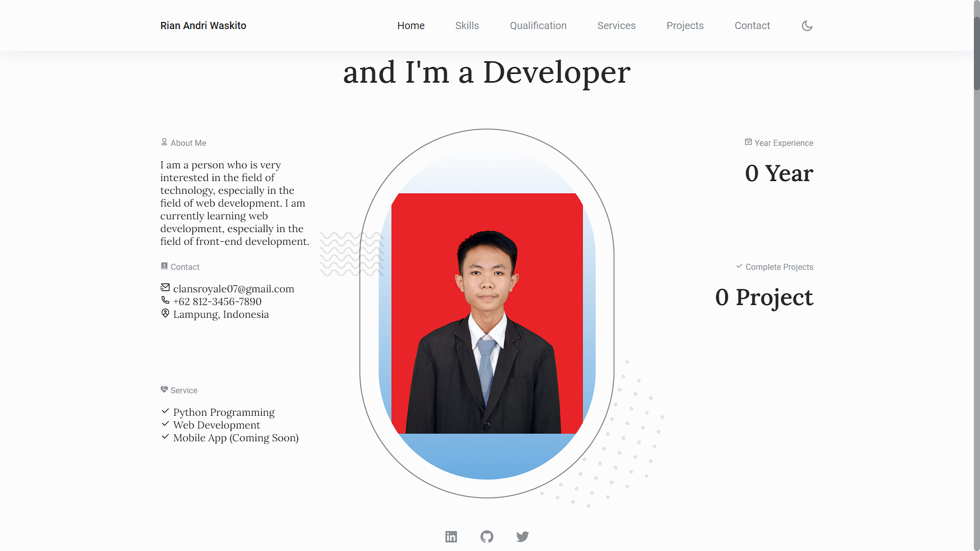Click the Rian Andri Waskito logo text
980x551 pixels.
pyautogui.click(x=203, y=26)
